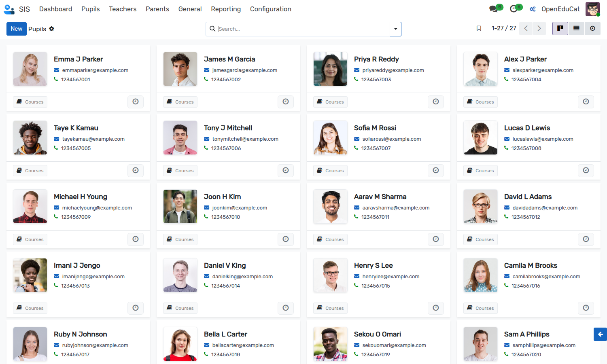Click Taye K Kamau's profile photo
Image resolution: width=607 pixels, height=364 pixels.
pyautogui.click(x=30, y=138)
